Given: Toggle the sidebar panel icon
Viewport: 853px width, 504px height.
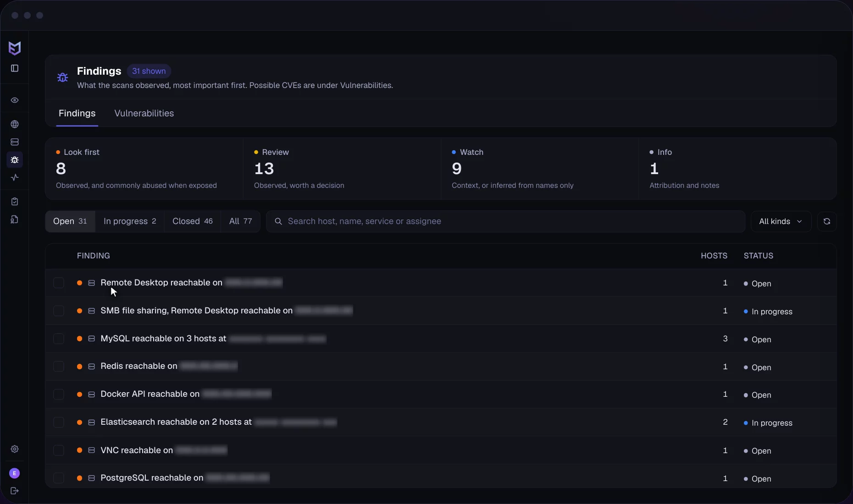Looking at the screenshot, I should 15,68.
